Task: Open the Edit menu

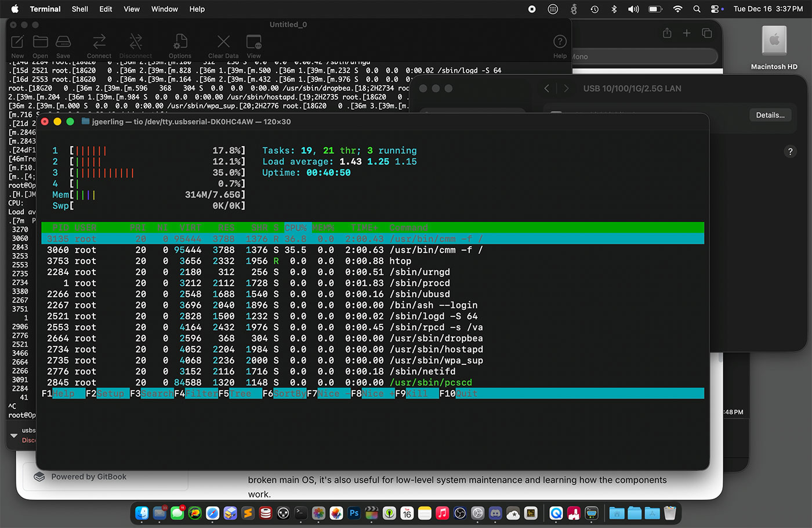Action: 106,9
